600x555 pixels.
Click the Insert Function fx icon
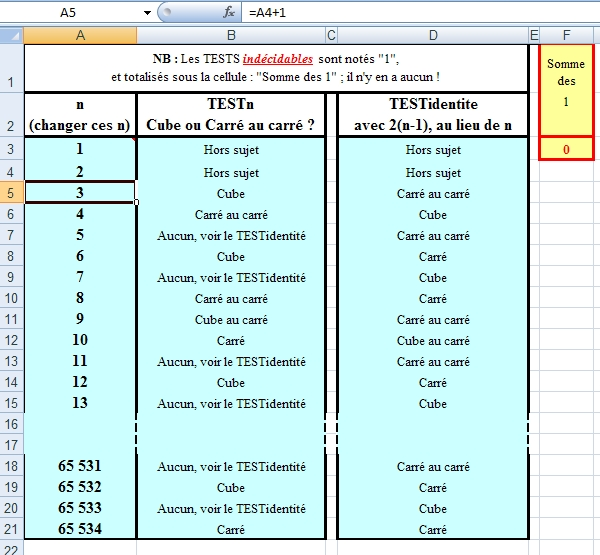pyautogui.click(x=229, y=13)
